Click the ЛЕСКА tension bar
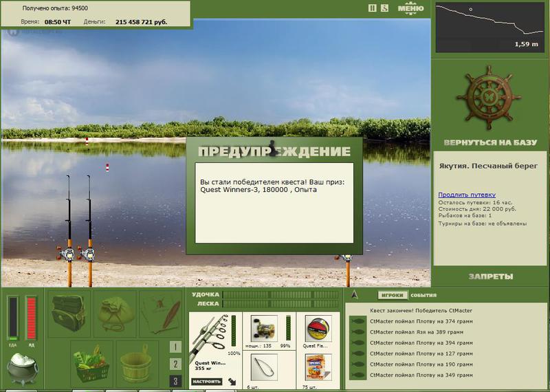The image size is (550, 392). 280,304
